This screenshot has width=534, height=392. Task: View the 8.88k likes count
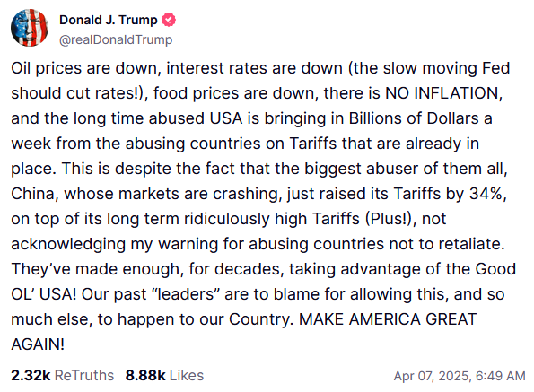[145, 376]
